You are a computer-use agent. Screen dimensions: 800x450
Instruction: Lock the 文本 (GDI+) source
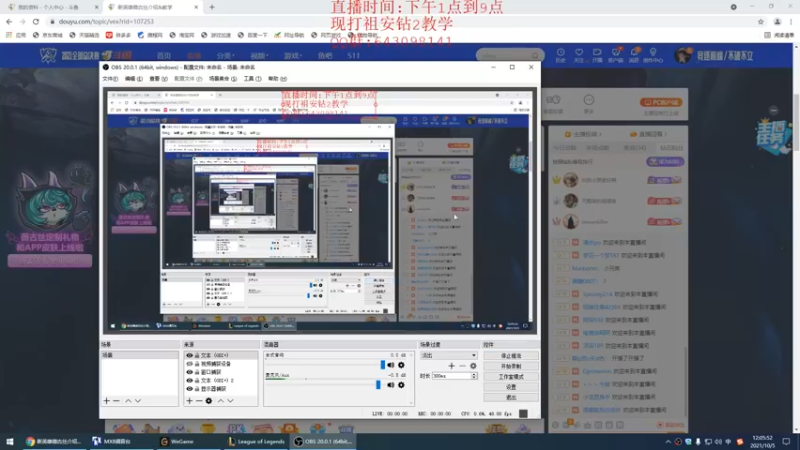pos(197,356)
